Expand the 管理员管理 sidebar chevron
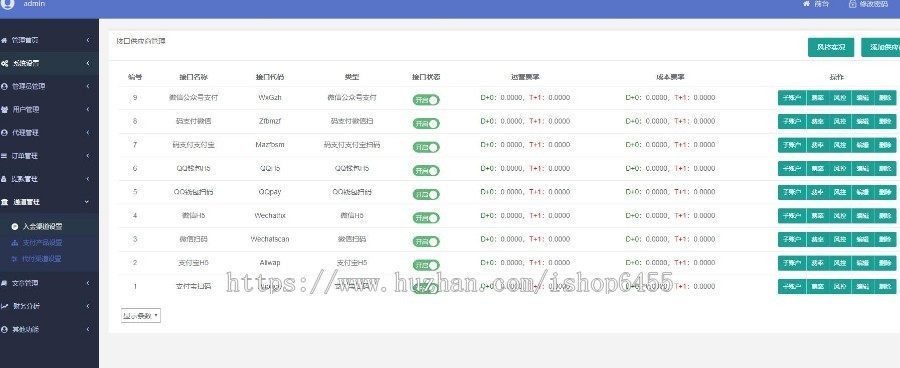 point(88,86)
